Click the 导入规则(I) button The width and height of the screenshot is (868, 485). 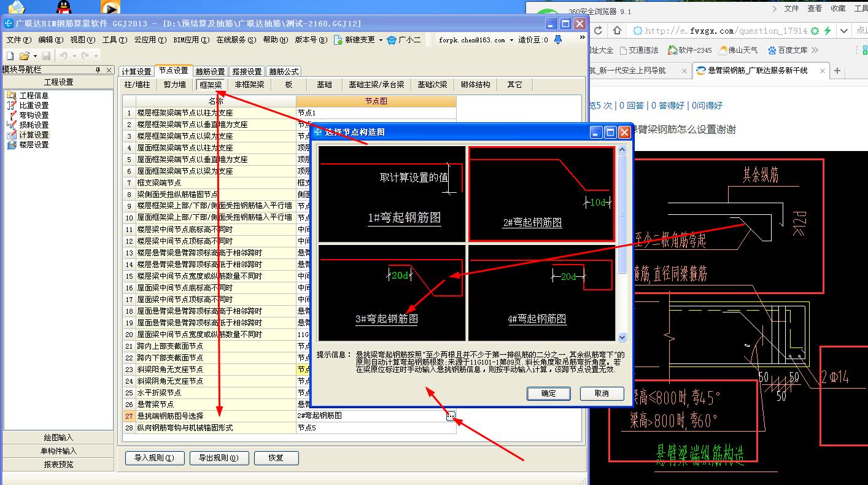[x=155, y=458]
